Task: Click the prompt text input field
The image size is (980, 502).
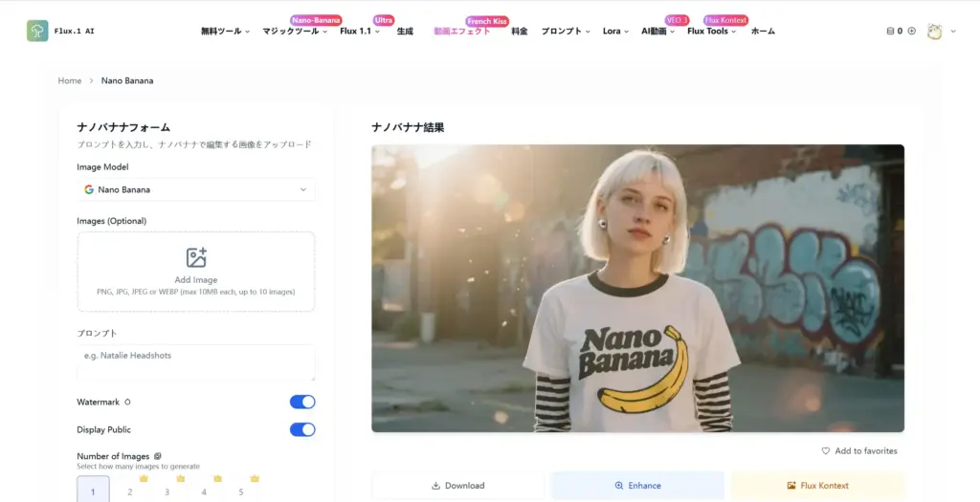Action: [x=196, y=362]
